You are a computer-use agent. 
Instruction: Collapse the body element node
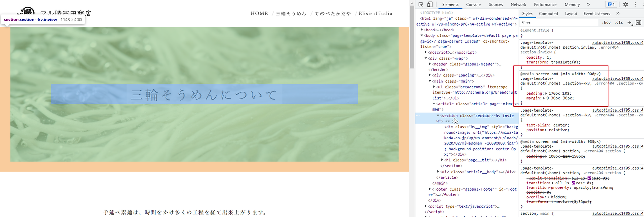point(423,36)
